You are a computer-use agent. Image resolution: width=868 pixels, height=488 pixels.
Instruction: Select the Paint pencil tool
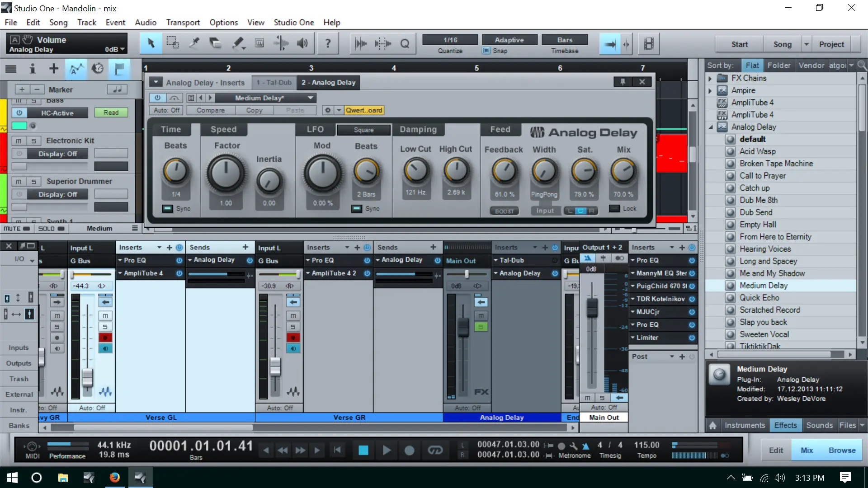[238, 44]
